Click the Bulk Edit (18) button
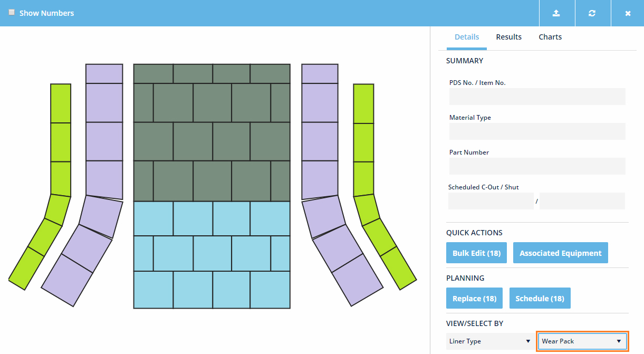Image resolution: width=644 pixels, height=354 pixels. (x=477, y=253)
